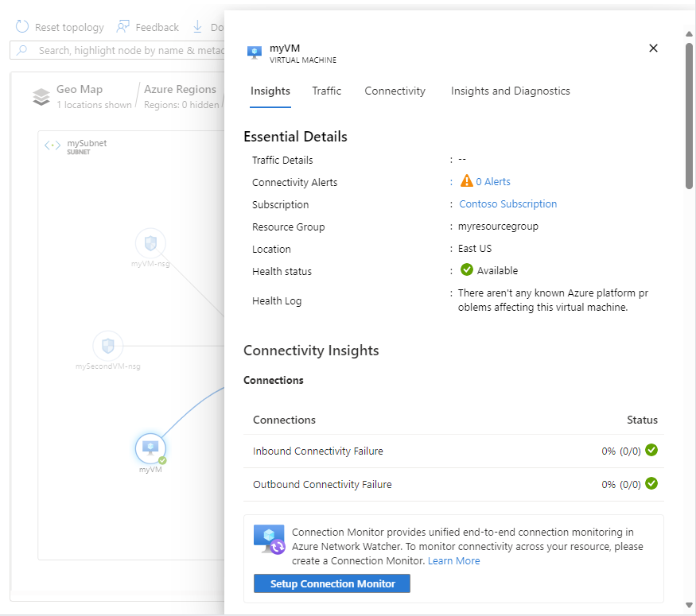Image resolution: width=696 pixels, height=616 pixels.
Task: Select the mySecondVM-nsg shield node
Action: tap(108, 346)
